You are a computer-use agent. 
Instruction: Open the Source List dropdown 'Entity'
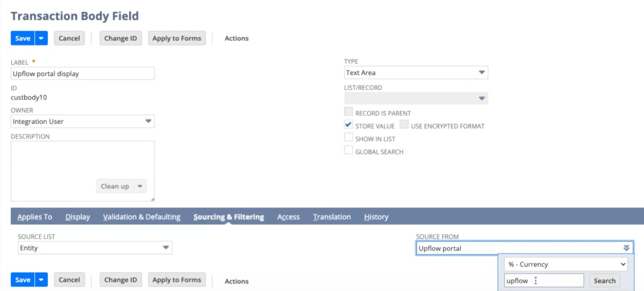pyautogui.click(x=95, y=248)
